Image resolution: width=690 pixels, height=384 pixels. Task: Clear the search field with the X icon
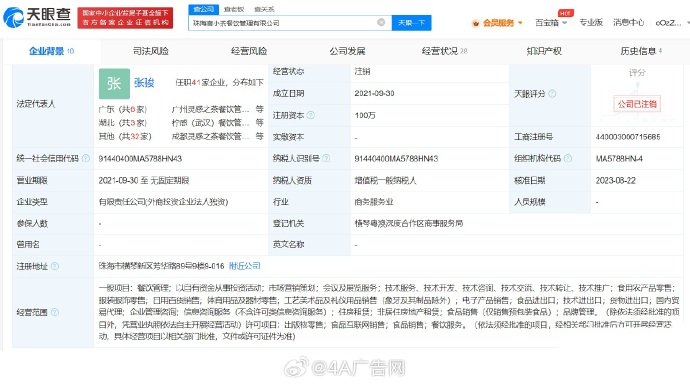tap(381, 22)
